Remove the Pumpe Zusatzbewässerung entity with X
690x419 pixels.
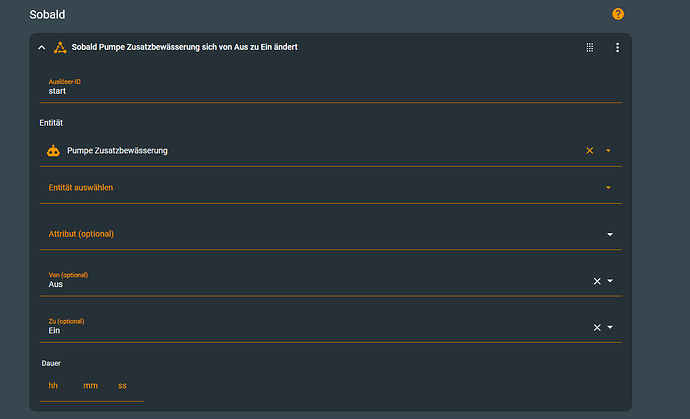[x=590, y=151]
